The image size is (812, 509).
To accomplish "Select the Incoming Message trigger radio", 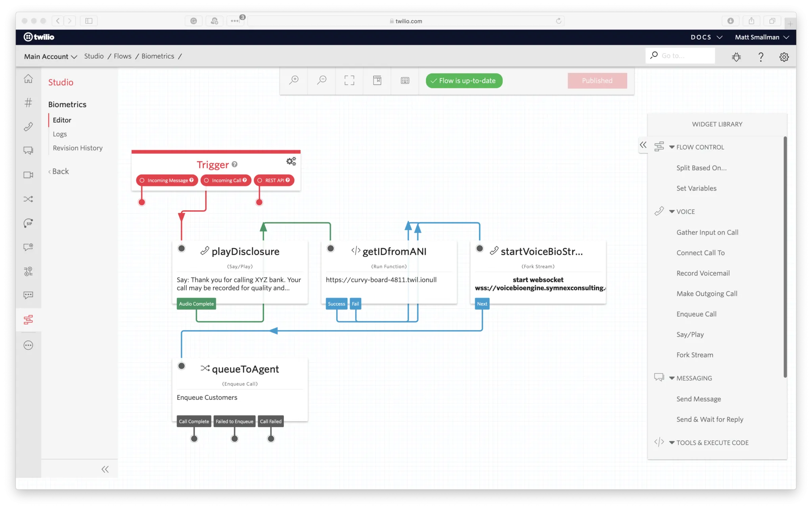I will [x=142, y=180].
